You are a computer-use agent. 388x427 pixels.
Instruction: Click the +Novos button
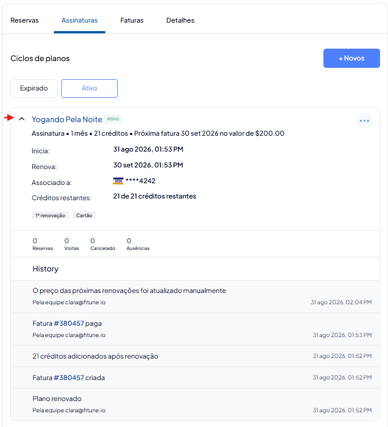(351, 58)
